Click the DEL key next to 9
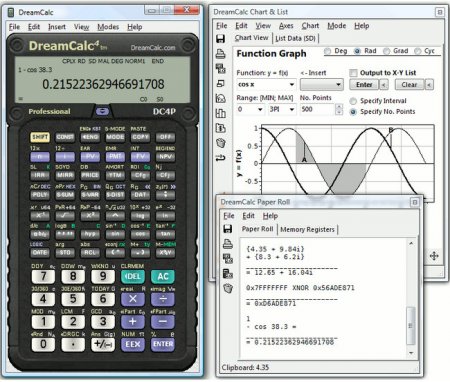Viewport: 450px width, 382px height. 133,276
